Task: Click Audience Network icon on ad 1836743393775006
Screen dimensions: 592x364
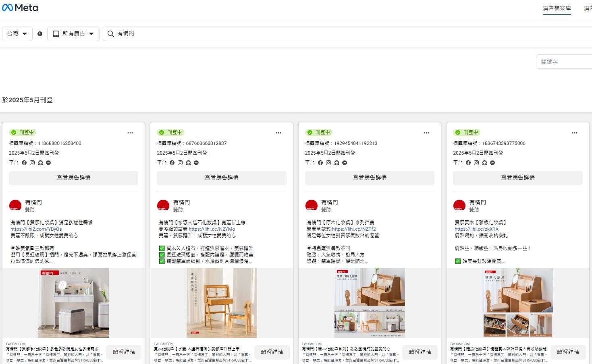Action: click(484, 163)
